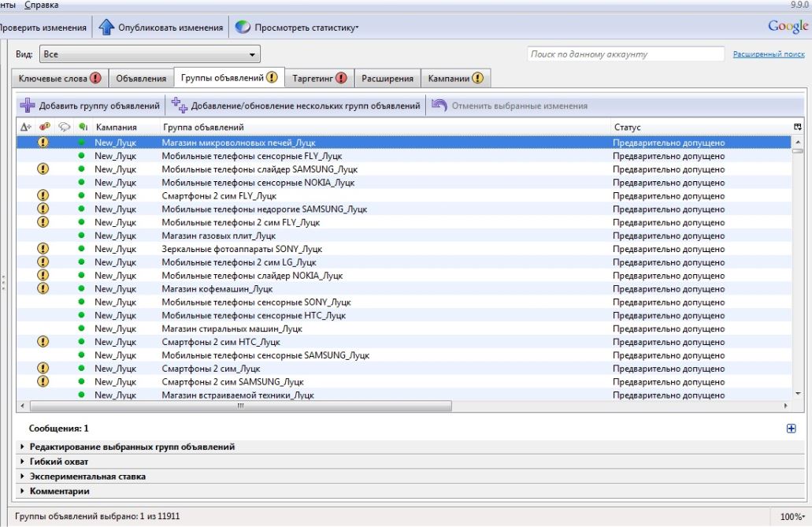Open the 100% zoom dropdown
The image size is (812, 527).
click(x=792, y=517)
